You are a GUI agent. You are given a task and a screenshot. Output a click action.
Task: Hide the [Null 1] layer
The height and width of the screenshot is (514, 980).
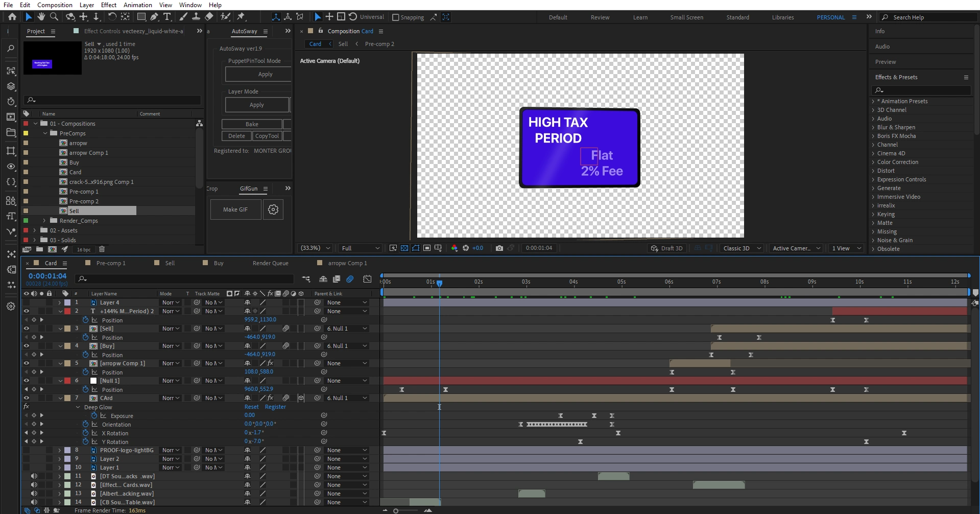[26, 381]
